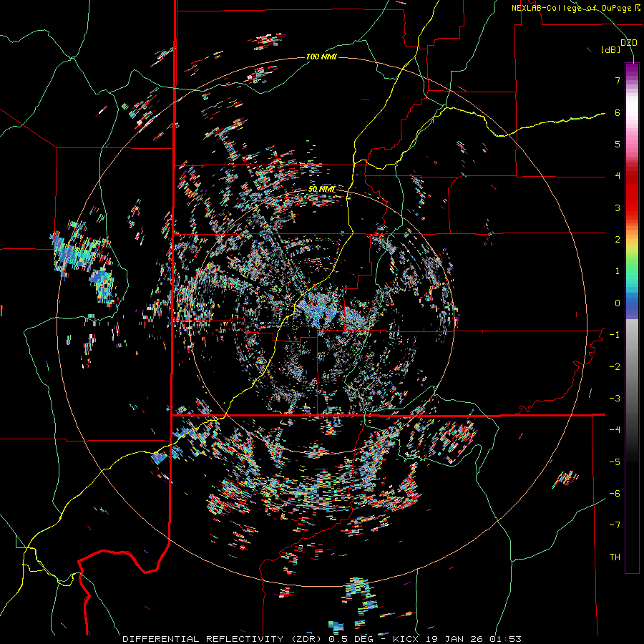Click the -4 value on the scale
644x644 pixels.
(x=615, y=430)
